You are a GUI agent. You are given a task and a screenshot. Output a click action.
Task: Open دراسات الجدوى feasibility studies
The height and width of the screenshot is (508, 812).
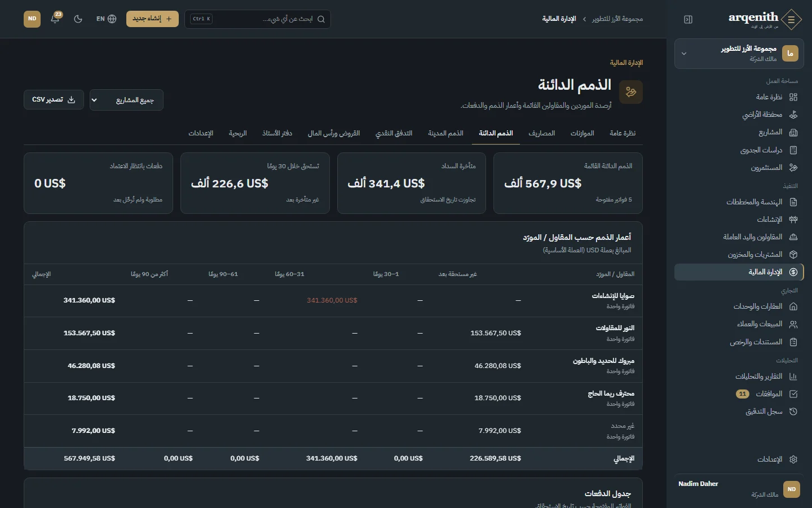point(739,150)
